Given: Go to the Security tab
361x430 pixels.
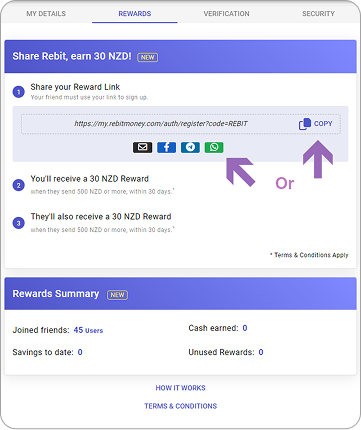Looking at the screenshot, I should [x=318, y=14].
